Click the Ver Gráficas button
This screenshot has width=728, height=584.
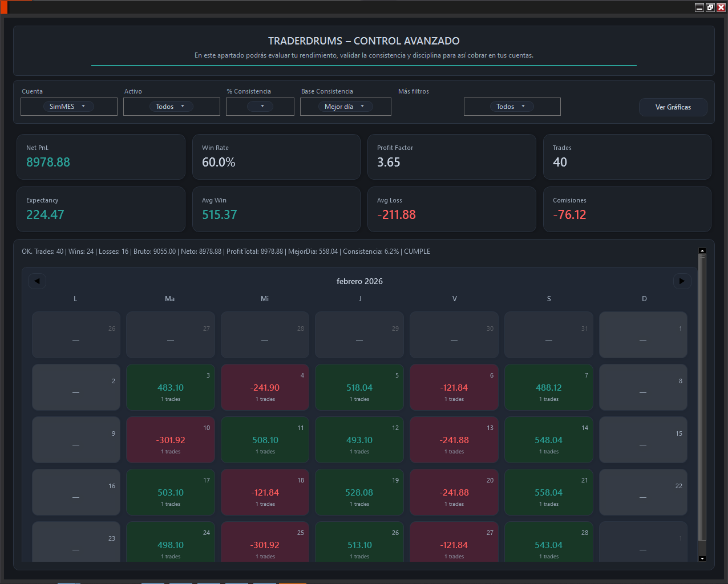point(673,107)
